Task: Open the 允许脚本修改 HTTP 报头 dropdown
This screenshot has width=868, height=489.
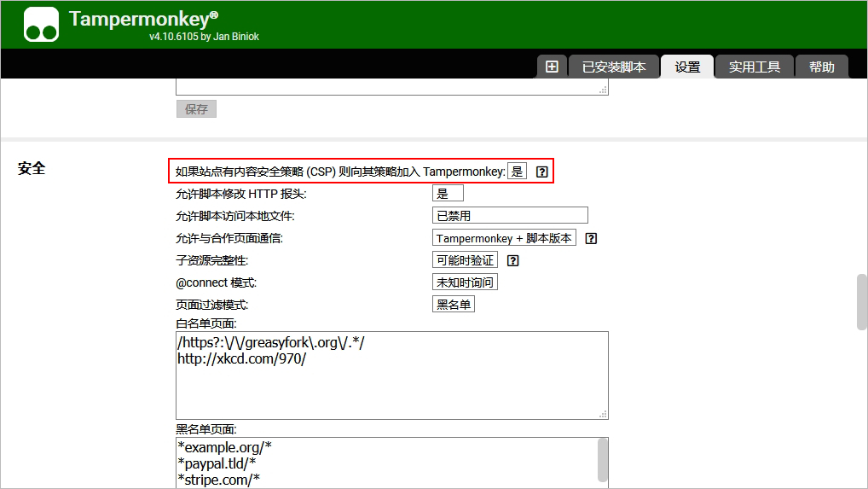Action: [448, 193]
